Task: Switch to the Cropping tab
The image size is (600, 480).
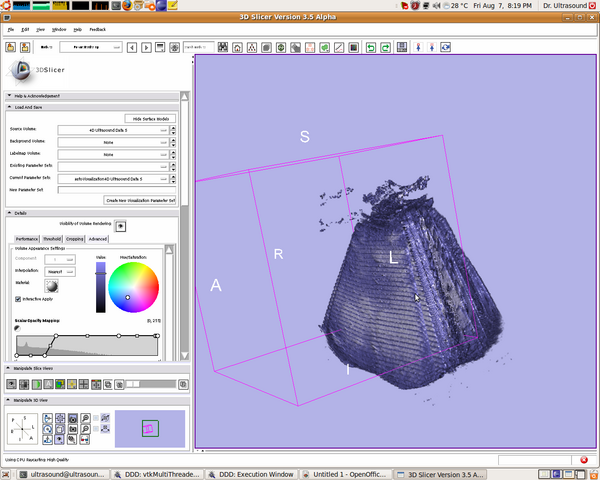Action: click(x=74, y=239)
